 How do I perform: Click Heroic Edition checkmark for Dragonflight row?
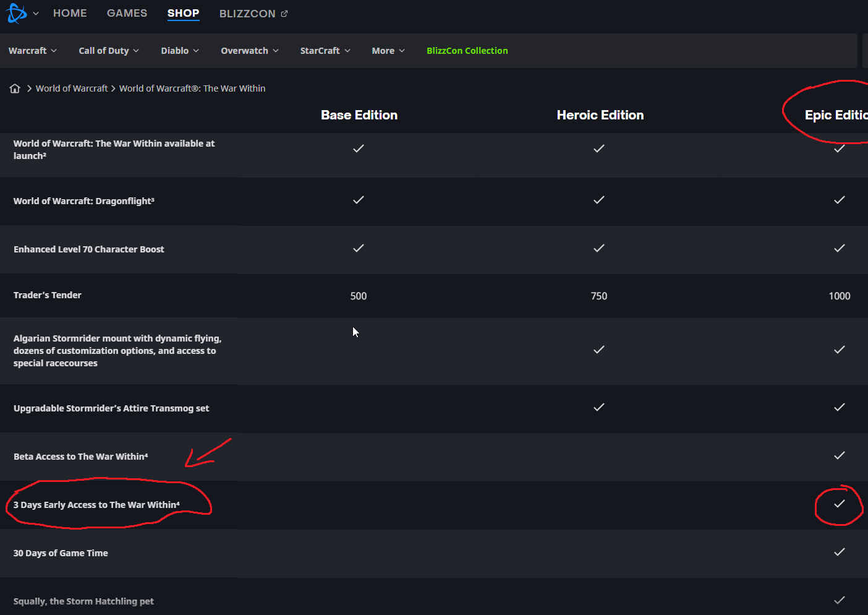pos(599,200)
